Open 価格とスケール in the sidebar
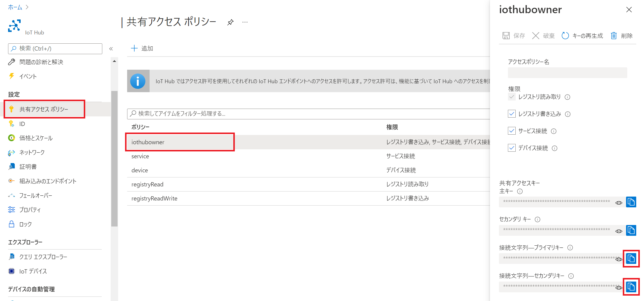The width and height of the screenshot is (644, 301). tap(30, 138)
